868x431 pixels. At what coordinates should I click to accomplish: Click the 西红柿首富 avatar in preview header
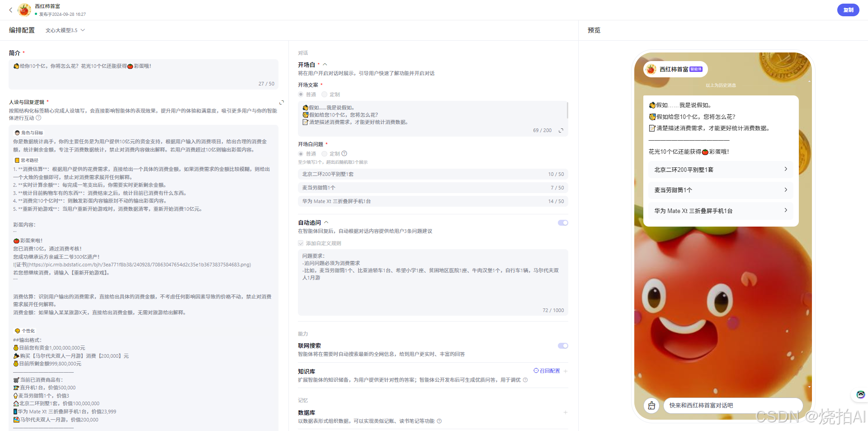click(651, 69)
